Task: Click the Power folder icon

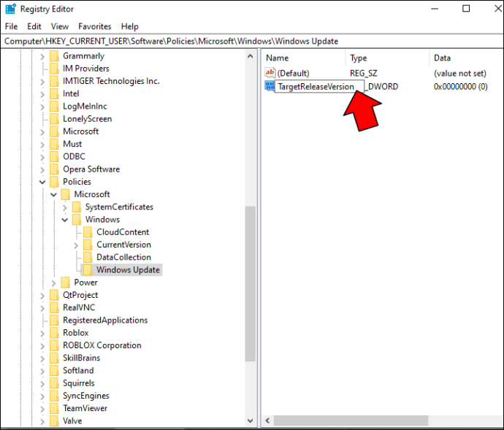Action: click(x=65, y=283)
